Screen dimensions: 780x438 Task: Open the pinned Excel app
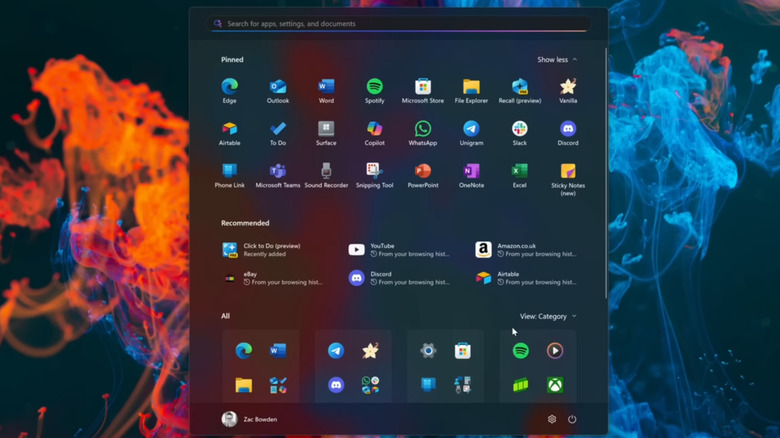click(519, 175)
